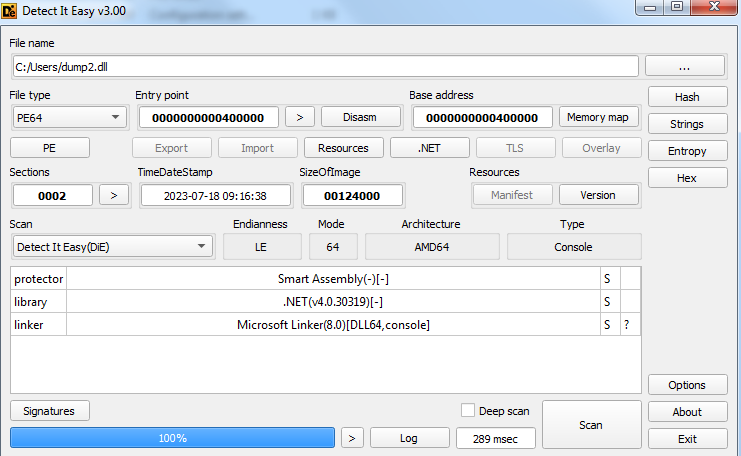Screen dimensions: 741x456
Task: Click the File name path field
Action: (326, 66)
